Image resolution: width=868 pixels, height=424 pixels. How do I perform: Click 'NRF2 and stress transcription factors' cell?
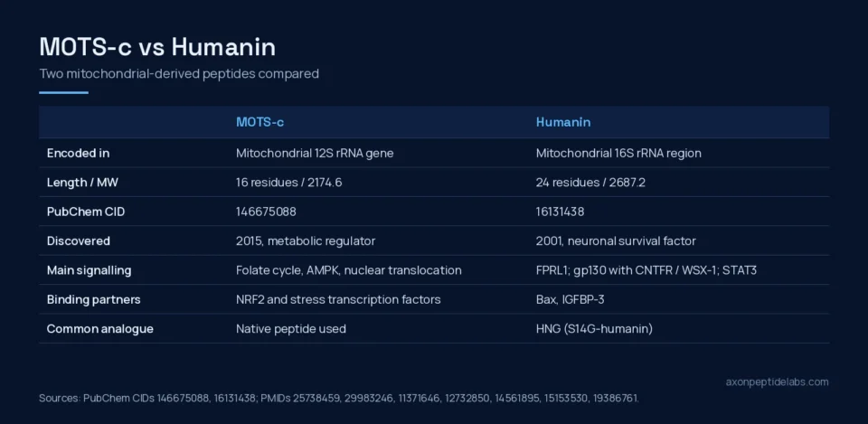338,300
